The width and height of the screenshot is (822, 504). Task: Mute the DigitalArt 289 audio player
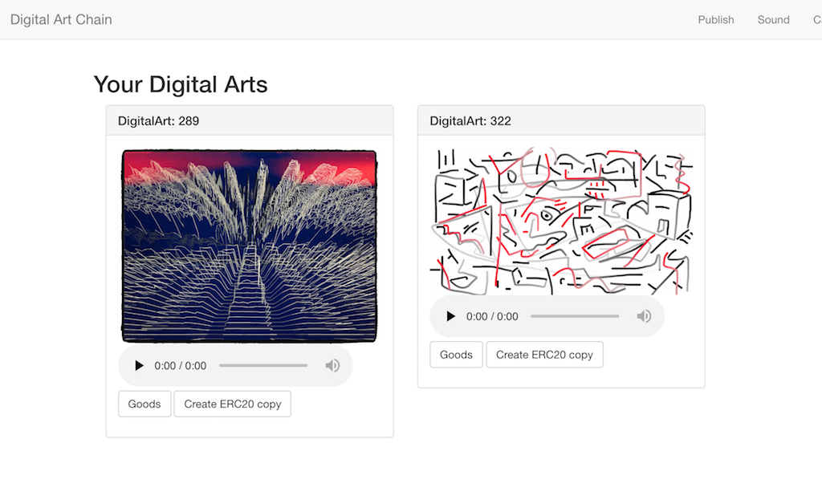click(x=332, y=366)
